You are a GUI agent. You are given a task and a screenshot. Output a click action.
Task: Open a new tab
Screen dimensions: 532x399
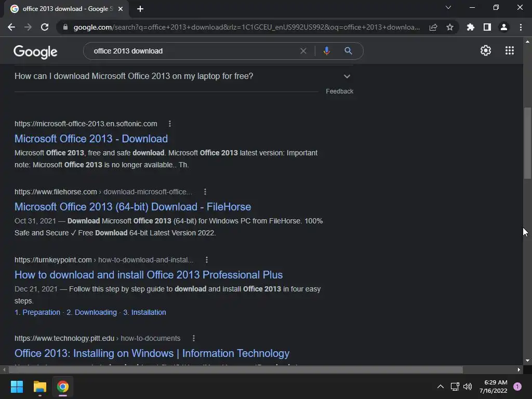click(140, 9)
